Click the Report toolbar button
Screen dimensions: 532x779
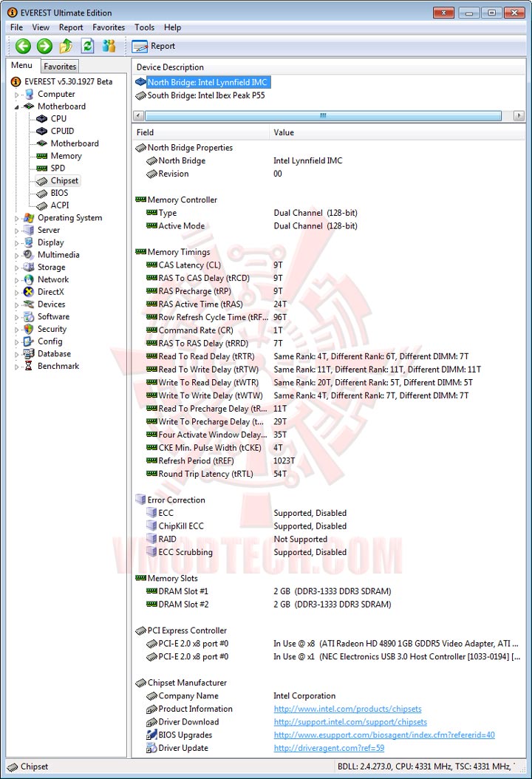[154, 47]
